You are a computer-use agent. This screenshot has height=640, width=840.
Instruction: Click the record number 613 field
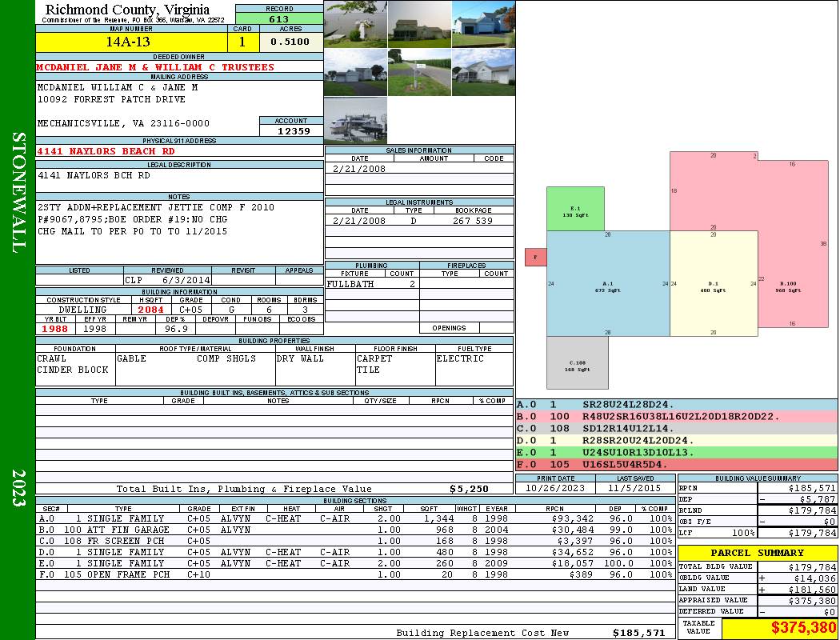279,19
